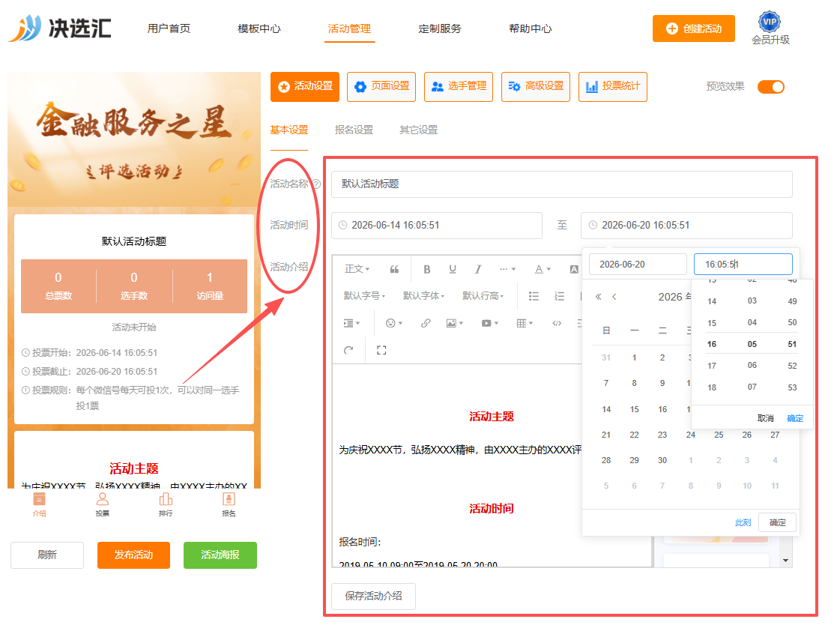The height and width of the screenshot is (640, 840).
Task: Open the indent options dropdown
Action: click(x=351, y=323)
